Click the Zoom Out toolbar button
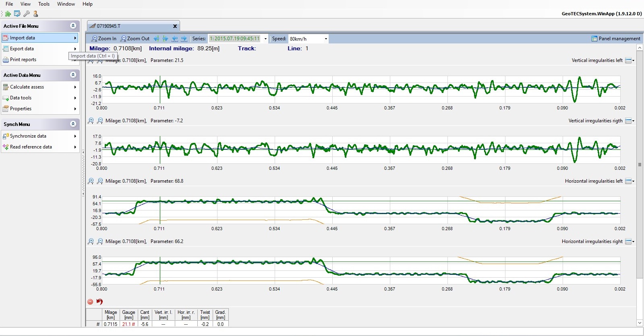Image resolution: width=644 pixels, height=336 pixels. tap(135, 39)
